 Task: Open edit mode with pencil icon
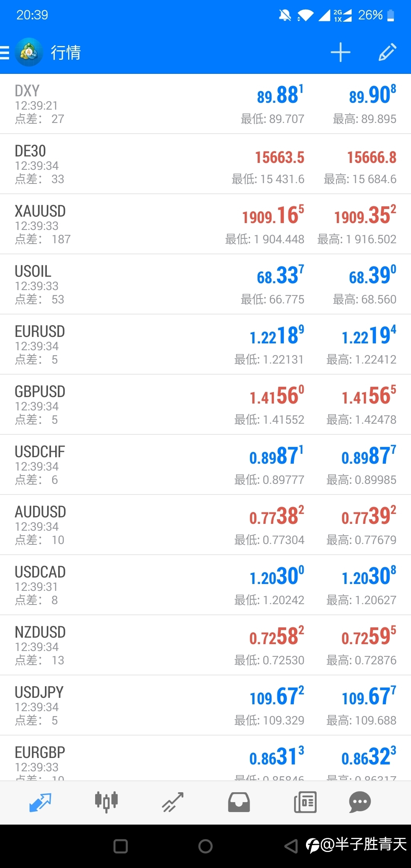tap(387, 52)
